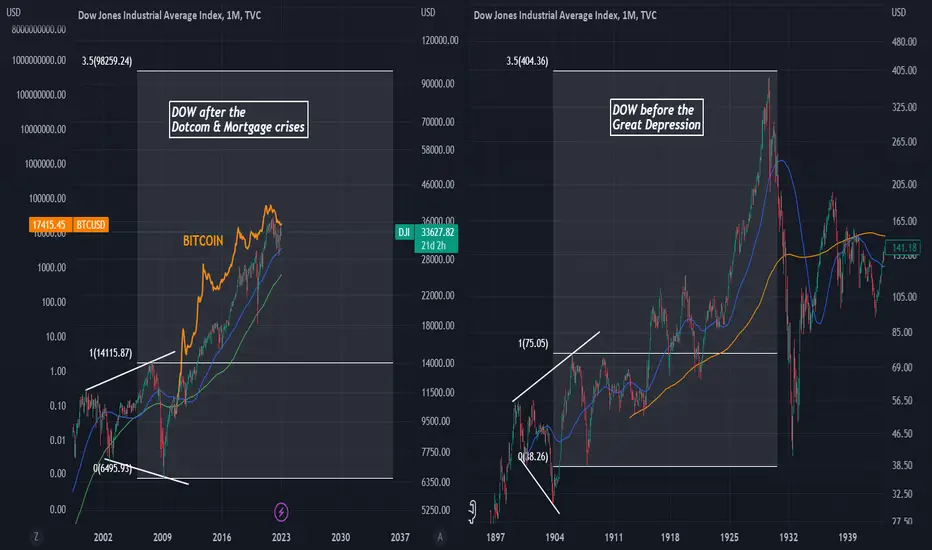Select the 1(75.05) Fibonacci level label
The height and width of the screenshot is (550, 932).
pos(533,343)
